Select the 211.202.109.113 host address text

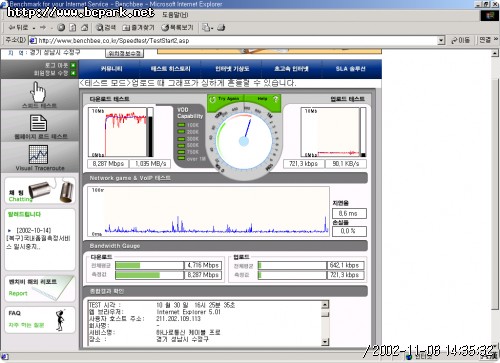click(178, 319)
